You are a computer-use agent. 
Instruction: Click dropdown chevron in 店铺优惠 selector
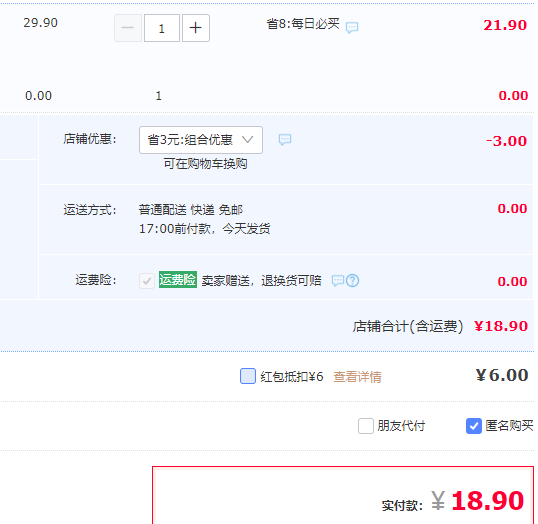(247, 139)
